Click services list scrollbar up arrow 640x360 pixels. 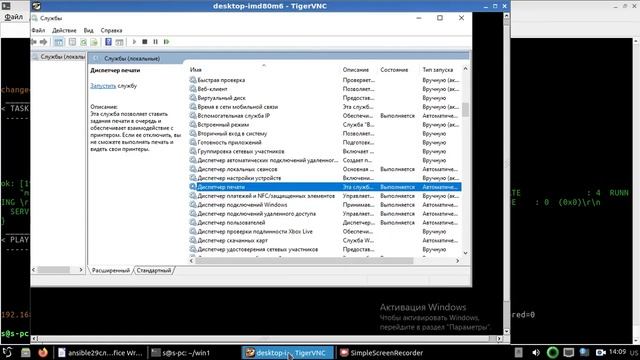coord(465,69)
